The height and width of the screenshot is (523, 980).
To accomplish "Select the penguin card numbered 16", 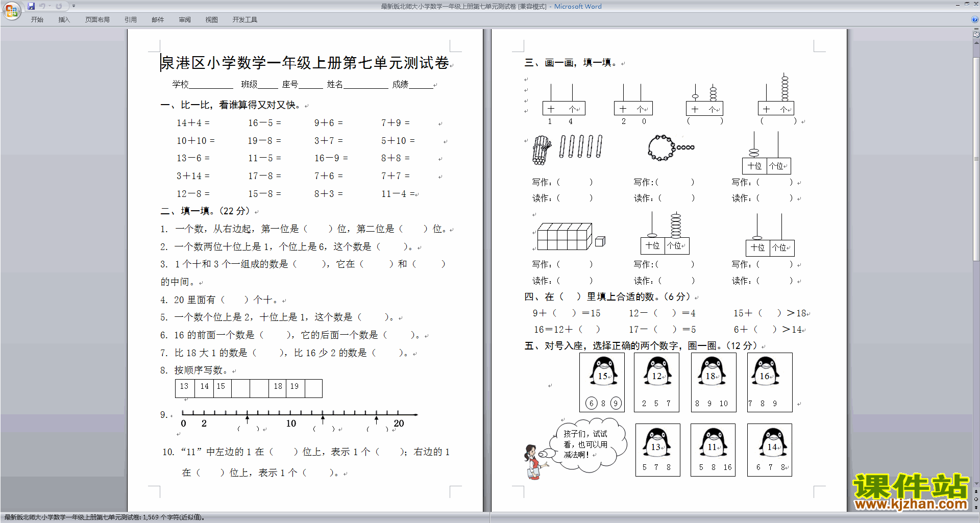I will [x=770, y=382].
